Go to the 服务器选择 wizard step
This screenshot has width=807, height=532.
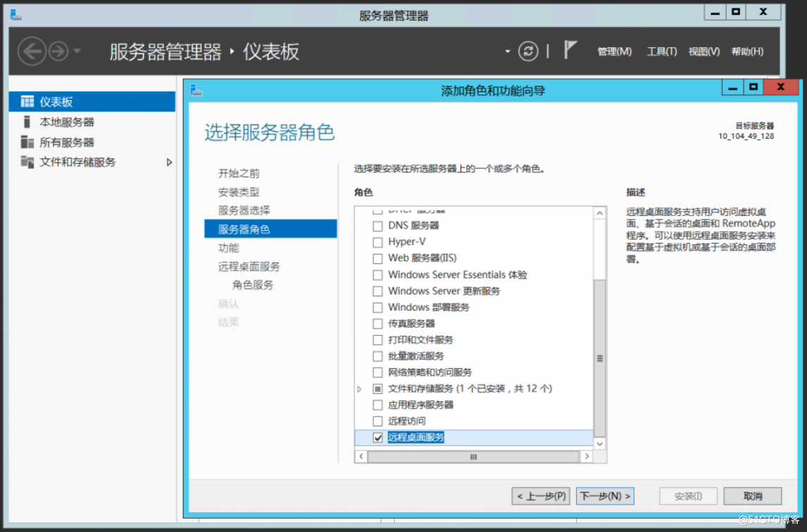click(244, 210)
